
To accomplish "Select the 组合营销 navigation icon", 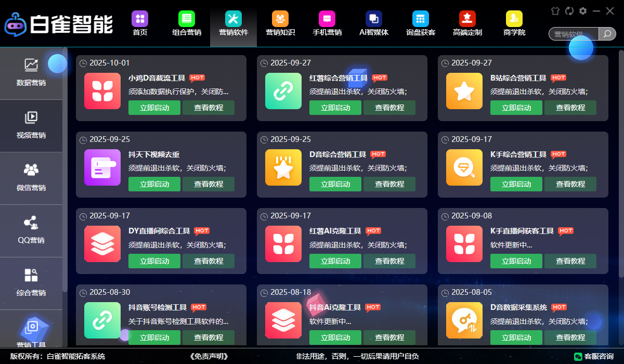I will (187, 19).
